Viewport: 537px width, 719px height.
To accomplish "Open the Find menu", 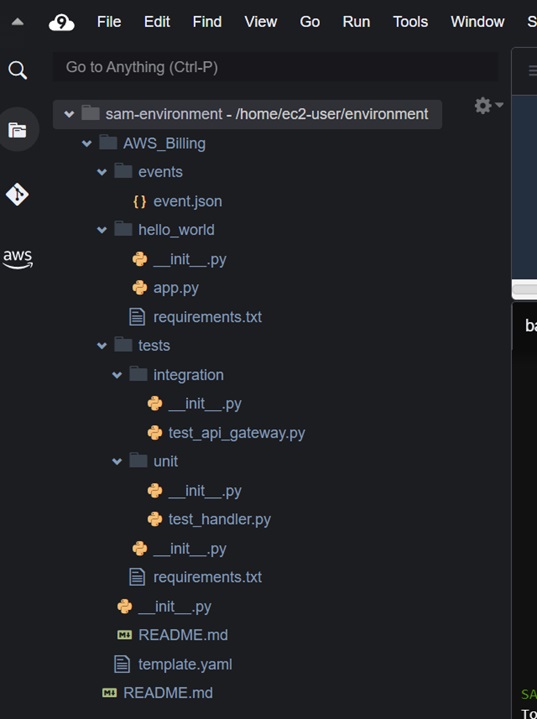I will pyautogui.click(x=207, y=22).
